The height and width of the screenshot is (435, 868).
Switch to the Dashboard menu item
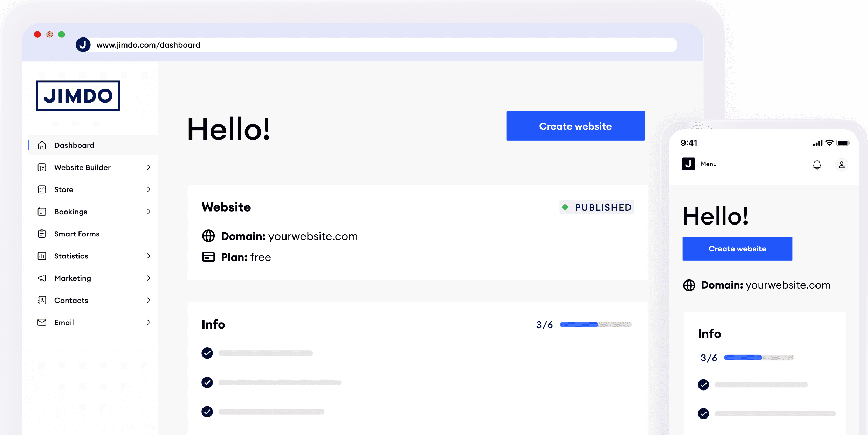pyautogui.click(x=74, y=145)
